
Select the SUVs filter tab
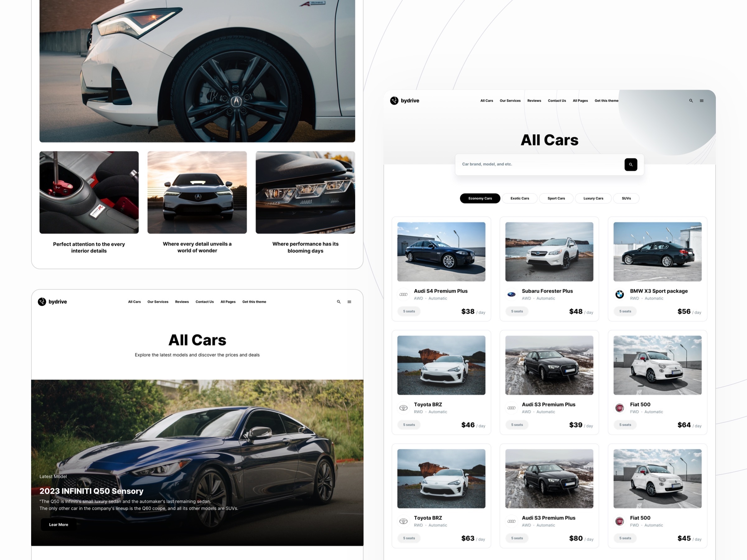[626, 198]
